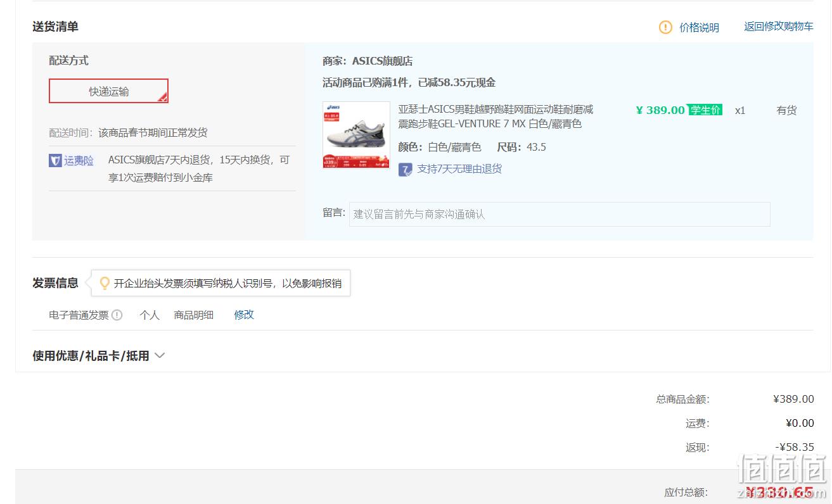Click the 有货 stock status text
This screenshot has width=832, height=504.
click(x=786, y=110)
